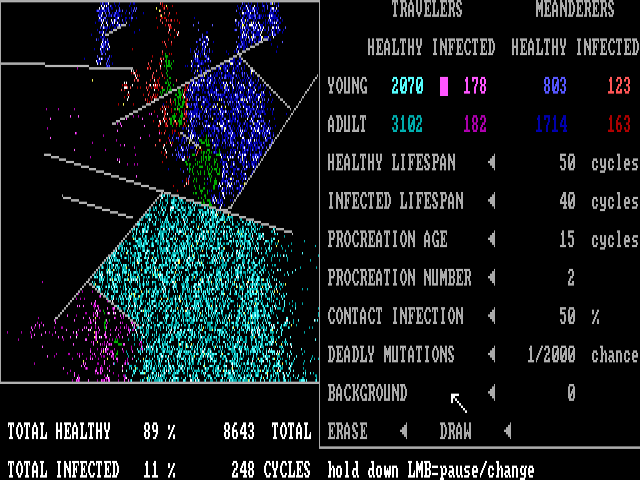Click the arrow beside DEADLY MUTATIONS
The width and height of the screenshot is (640, 480).
coord(491,355)
